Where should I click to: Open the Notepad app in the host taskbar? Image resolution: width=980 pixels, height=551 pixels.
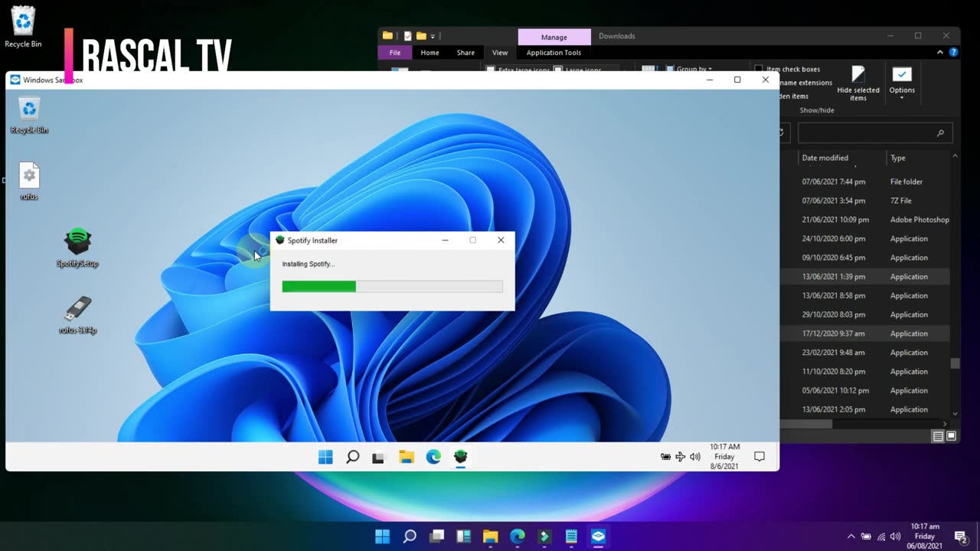click(x=571, y=536)
